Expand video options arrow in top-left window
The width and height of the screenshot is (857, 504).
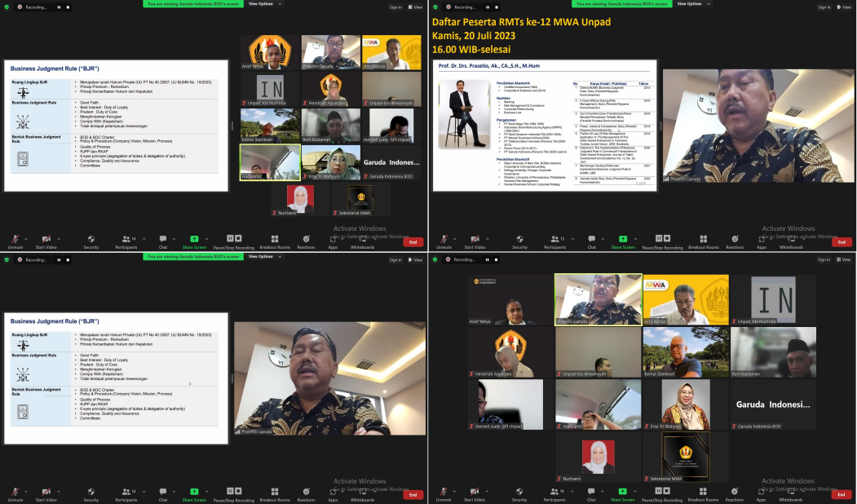[59, 239]
